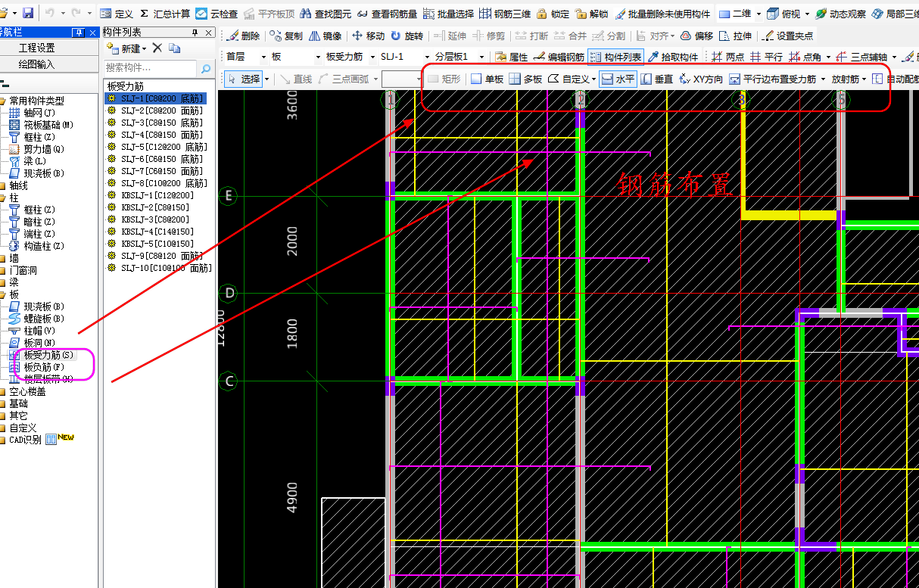Click the 镜像 mirror tool
919x588 pixels.
pyautogui.click(x=326, y=36)
